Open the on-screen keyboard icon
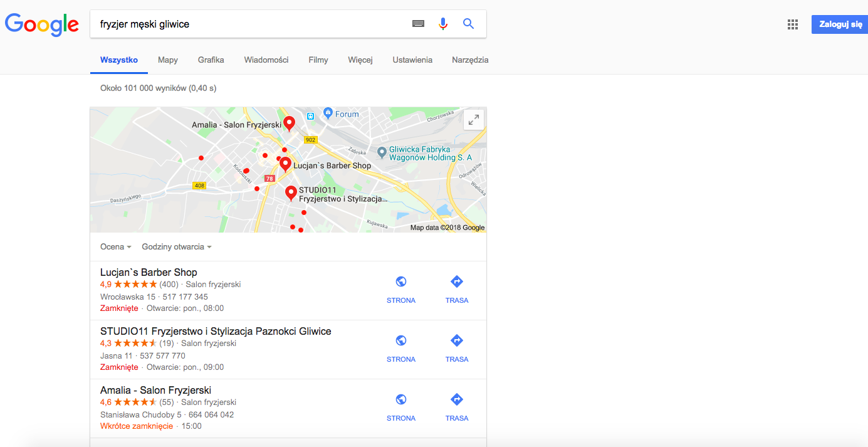Image resolution: width=868 pixels, height=447 pixels. point(418,24)
